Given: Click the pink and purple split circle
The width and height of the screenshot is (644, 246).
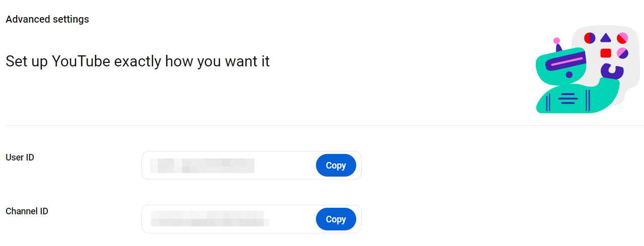Looking at the screenshot, I should 622,53.
